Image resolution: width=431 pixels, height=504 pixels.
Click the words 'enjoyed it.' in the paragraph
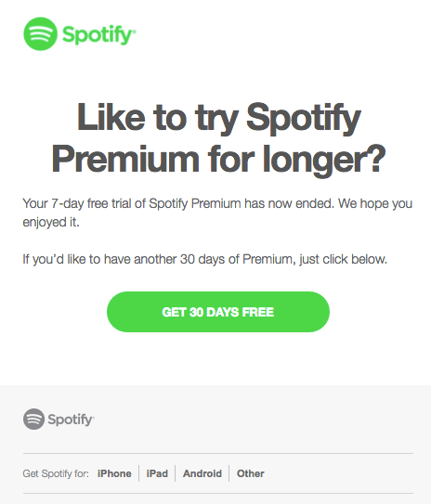coord(51,222)
